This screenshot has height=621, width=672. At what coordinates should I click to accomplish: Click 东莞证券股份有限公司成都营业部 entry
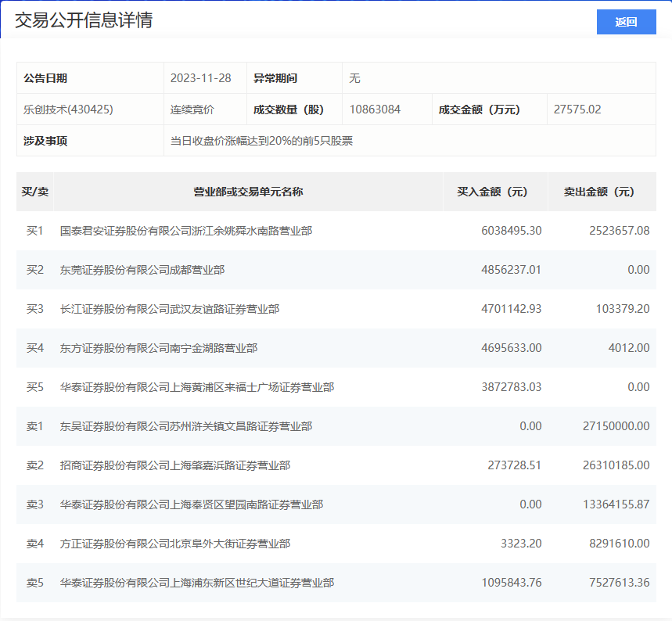[142, 270]
